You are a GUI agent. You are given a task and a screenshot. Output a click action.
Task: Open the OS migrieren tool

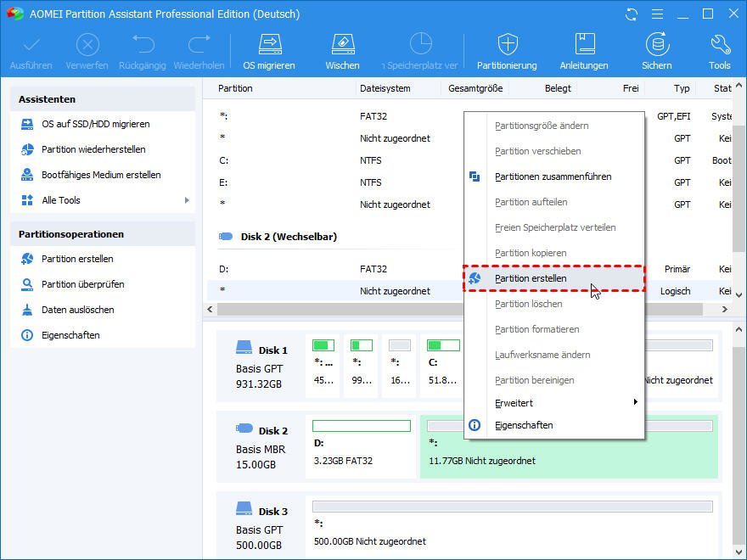coord(269,52)
